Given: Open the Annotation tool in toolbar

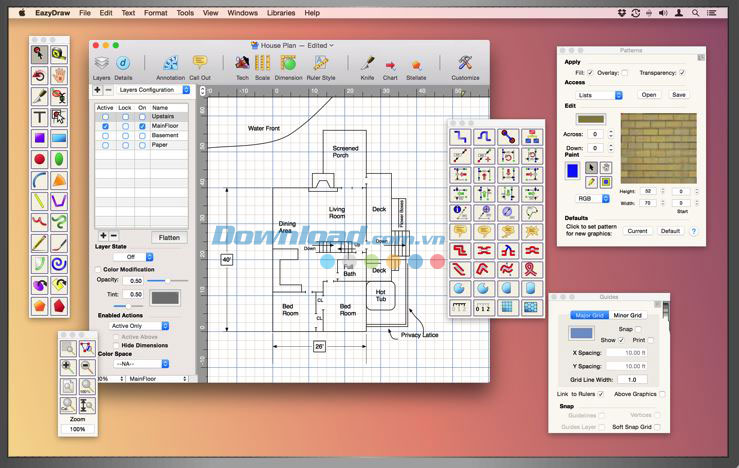Looking at the screenshot, I should coord(171,64).
